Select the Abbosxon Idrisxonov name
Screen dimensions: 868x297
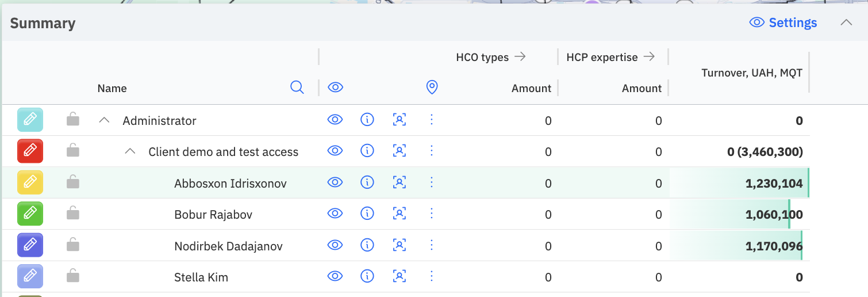[x=231, y=183]
